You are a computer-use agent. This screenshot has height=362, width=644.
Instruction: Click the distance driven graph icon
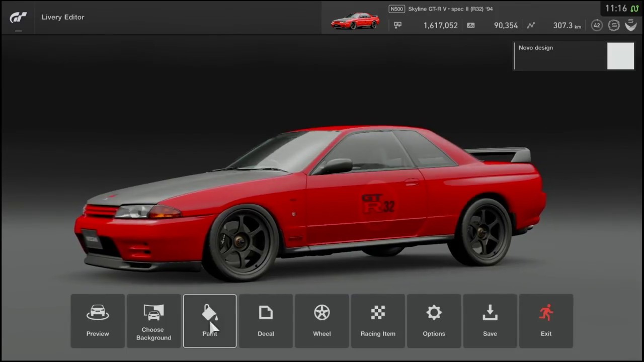click(x=531, y=25)
